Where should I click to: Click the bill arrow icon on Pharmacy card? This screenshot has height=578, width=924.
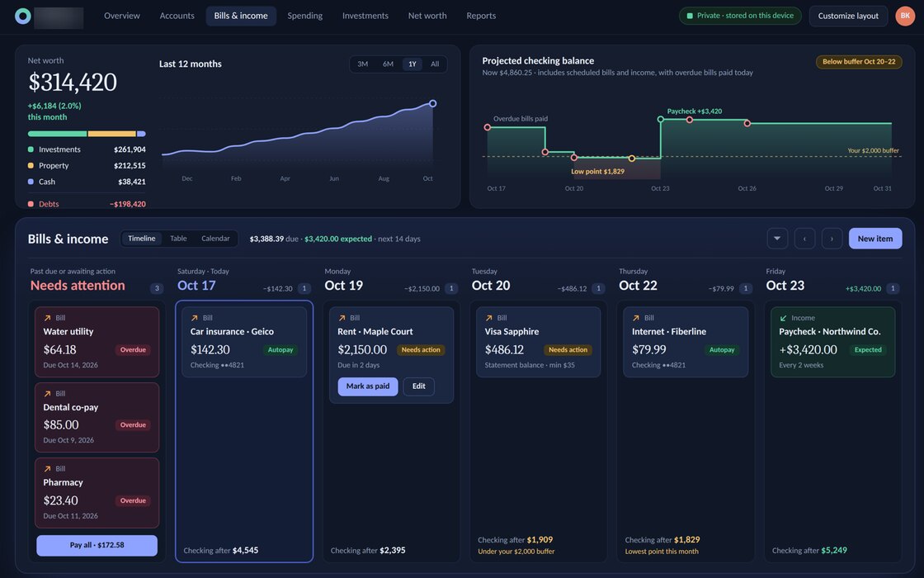[47, 469]
